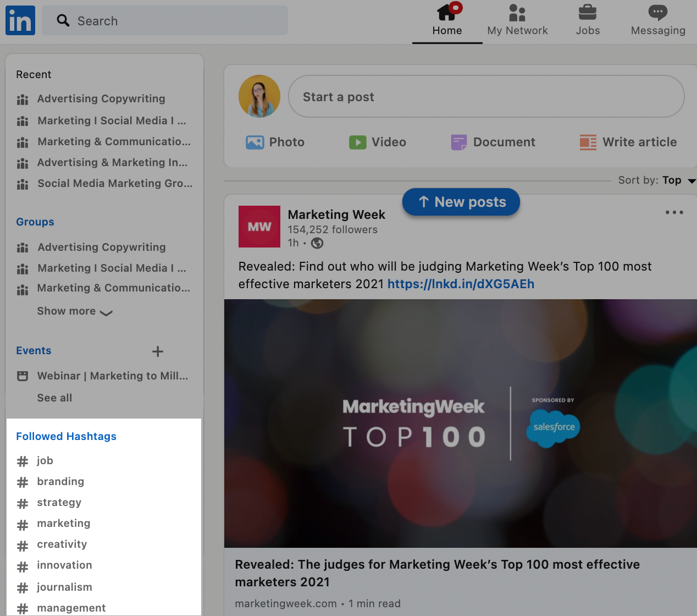
Task: Click the globe visibility icon on the post
Action: [317, 243]
